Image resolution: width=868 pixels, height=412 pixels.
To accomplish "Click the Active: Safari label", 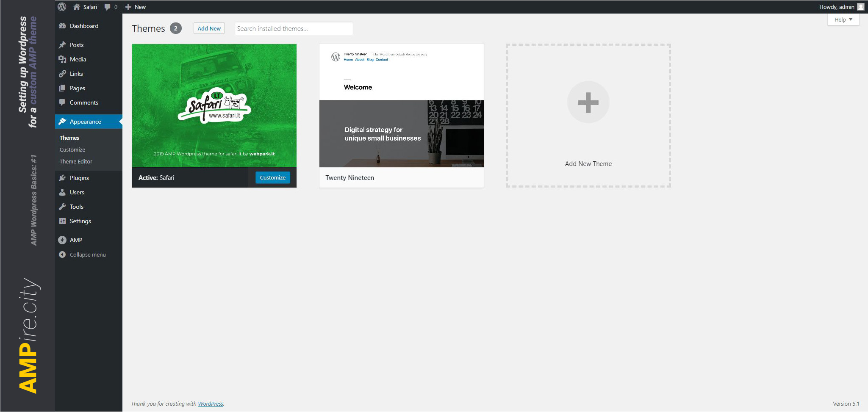I will click(x=156, y=178).
